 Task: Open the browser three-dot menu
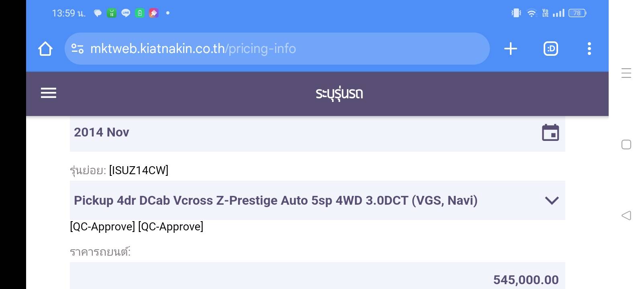click(x=589, y=49)
